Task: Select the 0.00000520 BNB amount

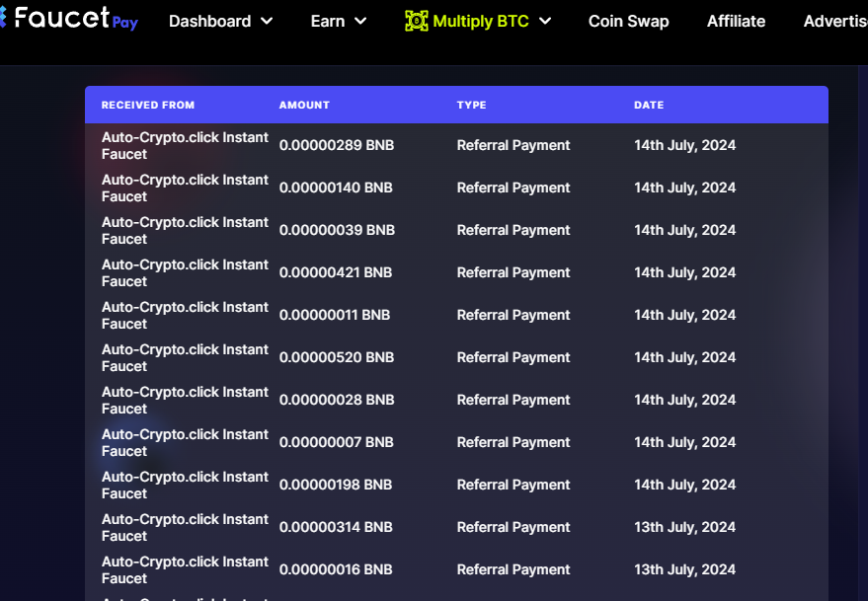Action: (x=337, y=357)
